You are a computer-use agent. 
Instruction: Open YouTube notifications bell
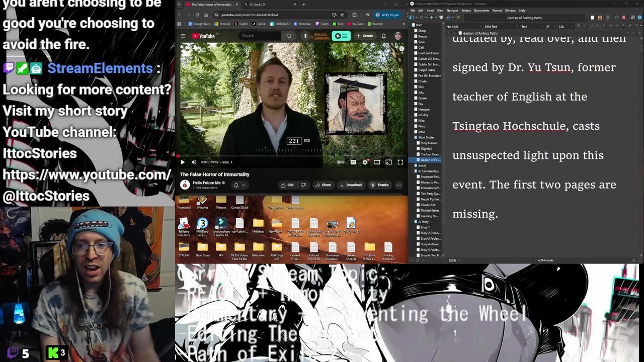[383, 36]
